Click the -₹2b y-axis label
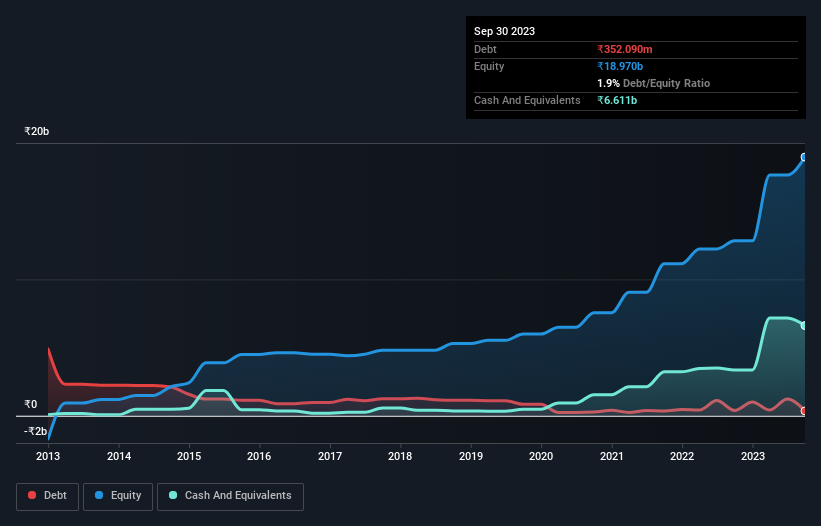Viewport: 821px width, 526px height. pos(34,431)
